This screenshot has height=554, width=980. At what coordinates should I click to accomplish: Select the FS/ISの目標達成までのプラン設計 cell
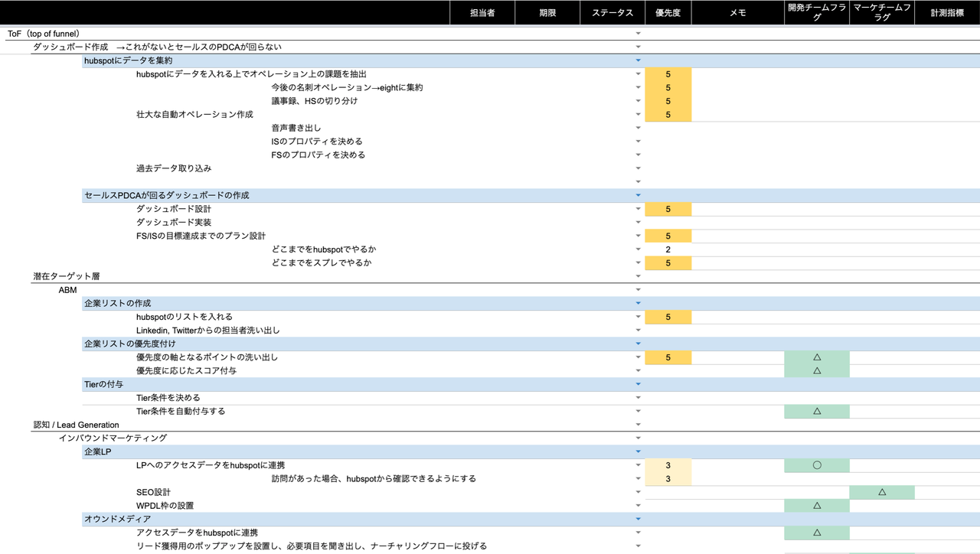[x=201, y=236]
